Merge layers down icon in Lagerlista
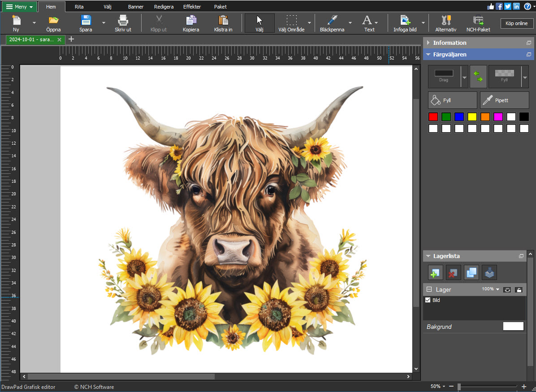 click(489, 272)
